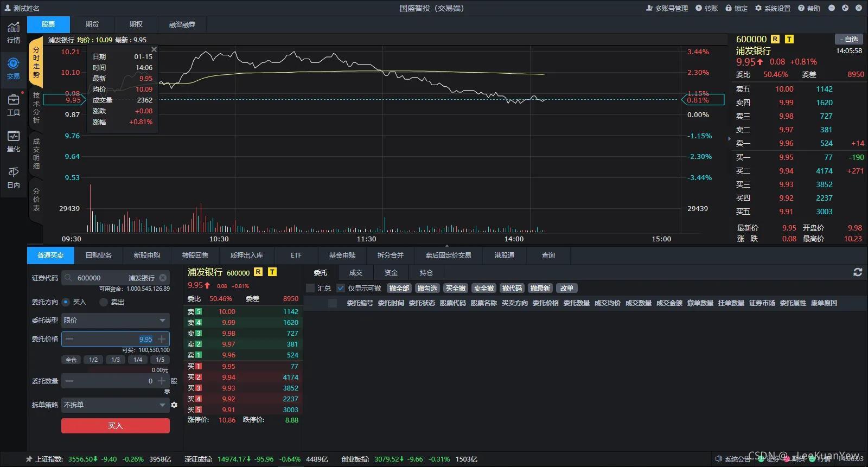868x467 pixels.
Task: Select the 工具 toolbox sidebar icon
Action: [14, 105]
